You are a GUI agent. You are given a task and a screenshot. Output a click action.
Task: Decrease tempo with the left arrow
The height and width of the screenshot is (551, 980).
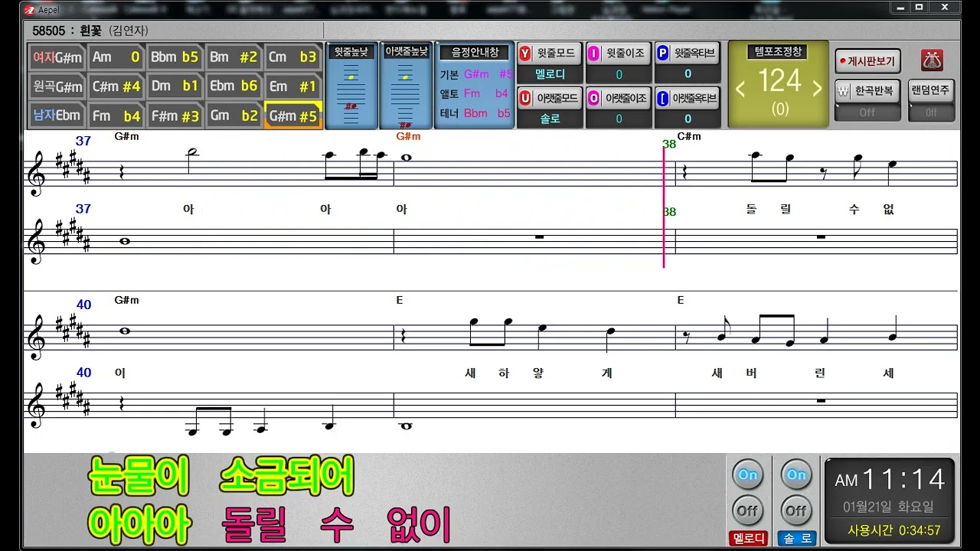coord(740,89)
